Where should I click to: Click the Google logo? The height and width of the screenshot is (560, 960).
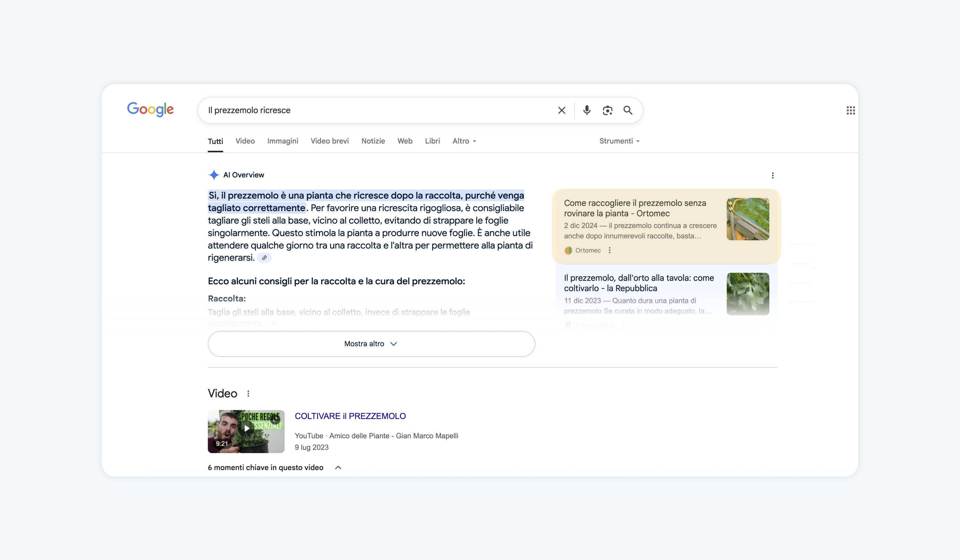[150, 109]
